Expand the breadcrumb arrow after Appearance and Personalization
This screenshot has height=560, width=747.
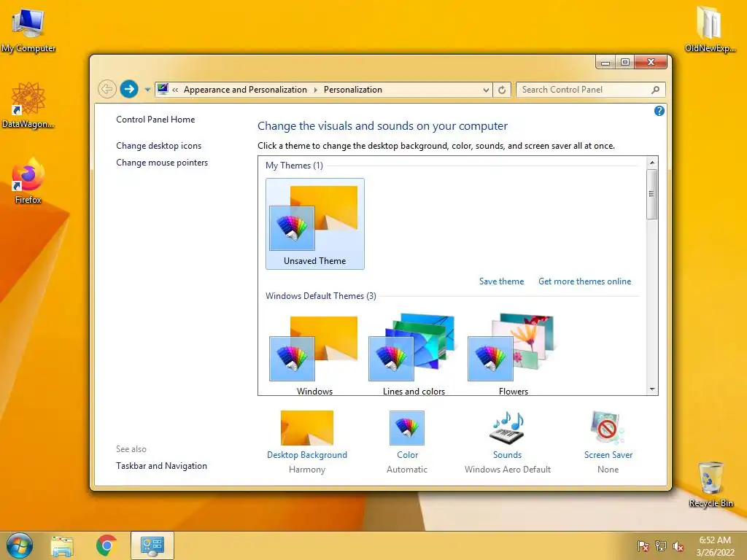[x=315, y=90]
